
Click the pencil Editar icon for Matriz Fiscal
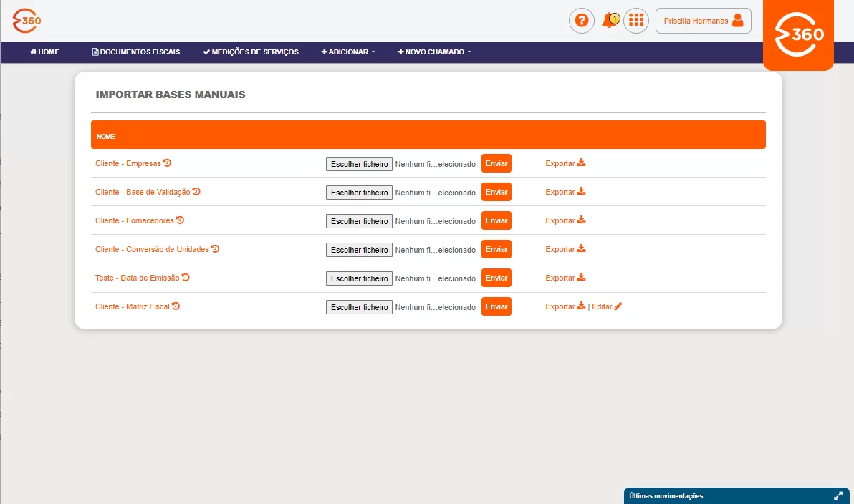(618, 306)
